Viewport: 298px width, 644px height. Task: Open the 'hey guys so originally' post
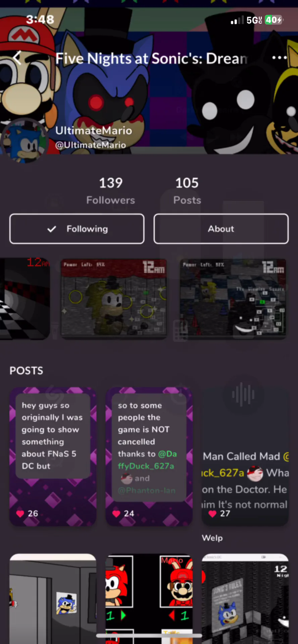(53, 457)
